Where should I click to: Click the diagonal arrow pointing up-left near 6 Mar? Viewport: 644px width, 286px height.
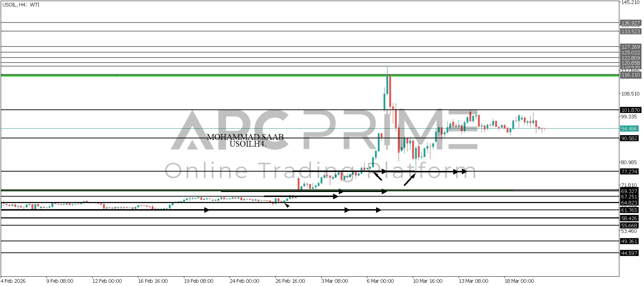click(377, 176)
